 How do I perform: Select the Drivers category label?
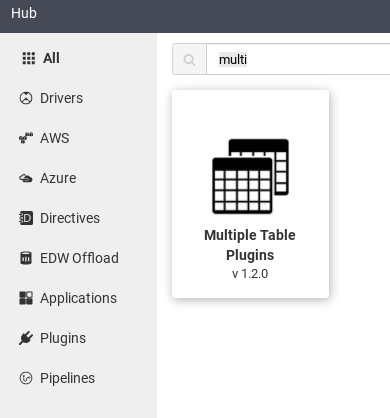61,98
